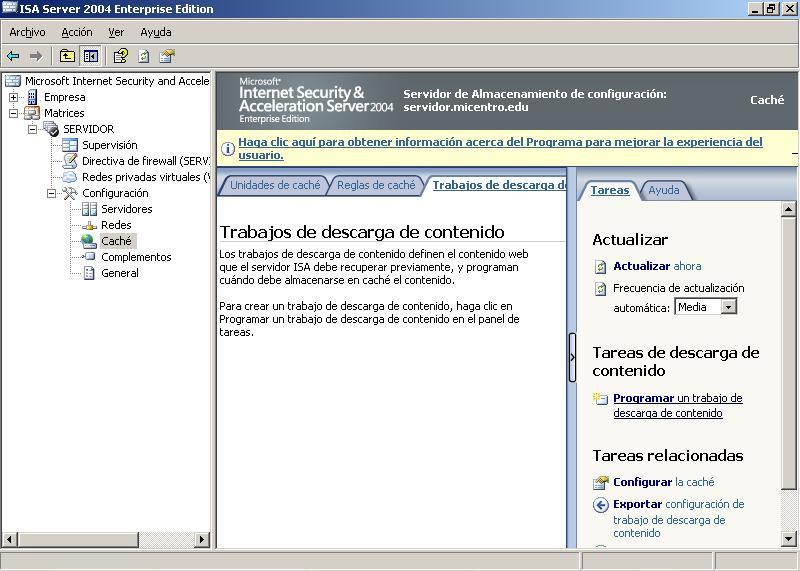Click the Up one level folder icon
Screen dimensions: 800x571
(x=67, y=56)
